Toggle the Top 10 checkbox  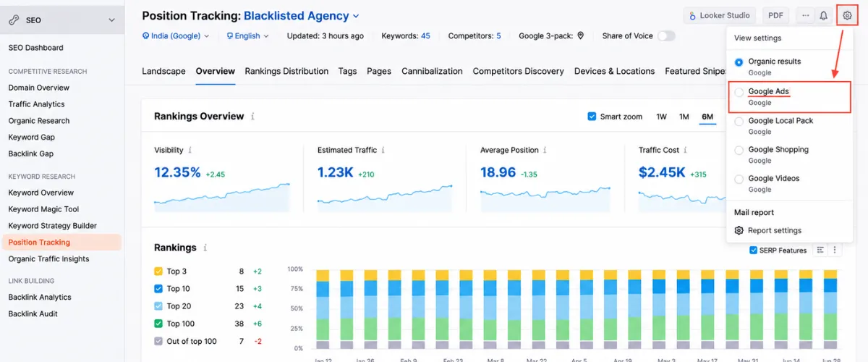158,289
